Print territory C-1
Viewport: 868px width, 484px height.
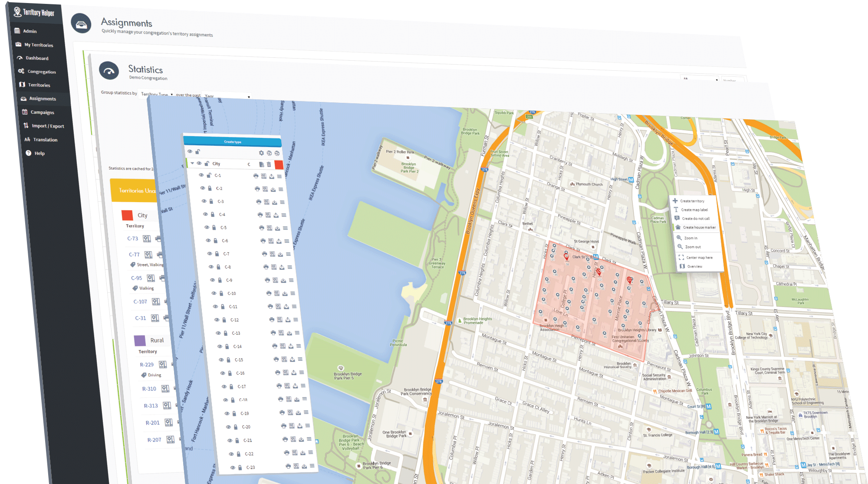[x=256, y=176]
